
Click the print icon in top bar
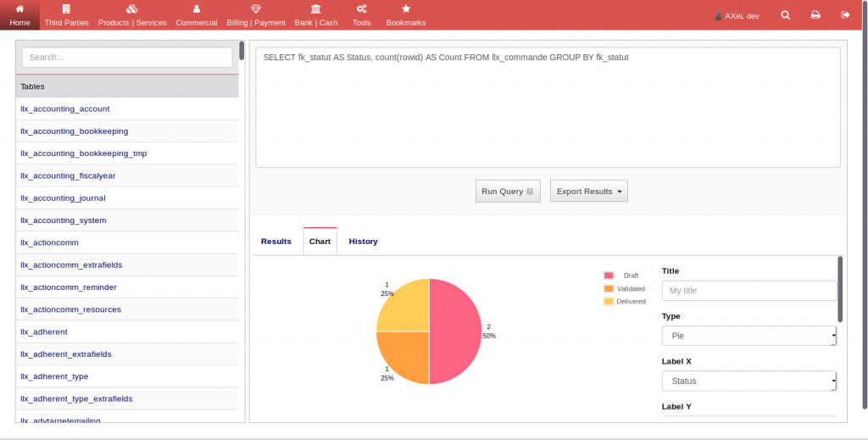click(815, 15)
